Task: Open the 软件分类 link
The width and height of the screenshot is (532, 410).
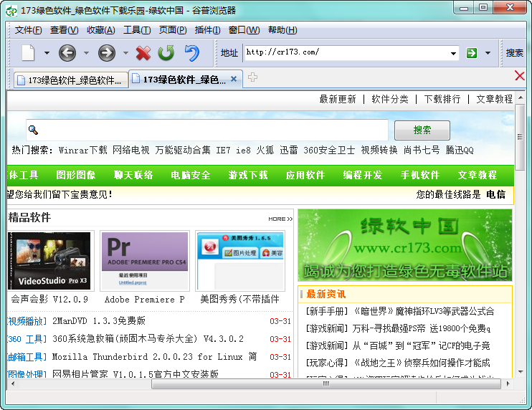Action: coord(390,99)
